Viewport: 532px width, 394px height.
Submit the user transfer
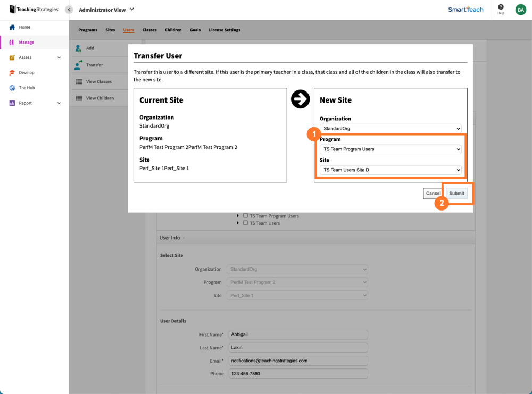click(x=456, y=193)
